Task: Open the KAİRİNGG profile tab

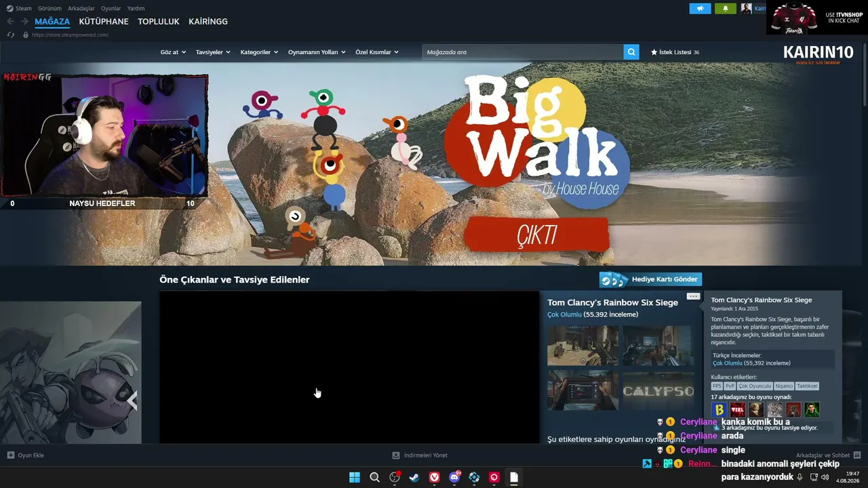Action: coord(208,22)
